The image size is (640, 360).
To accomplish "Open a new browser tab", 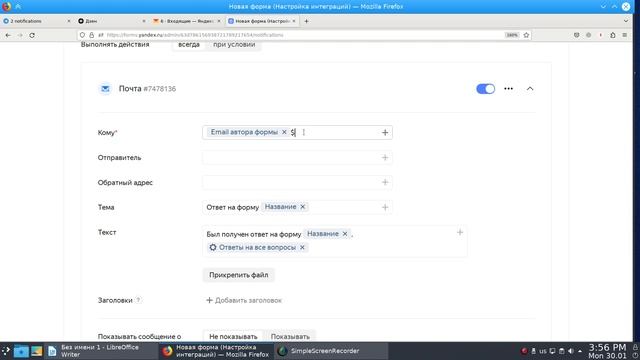I will click(x=307, y=21).
